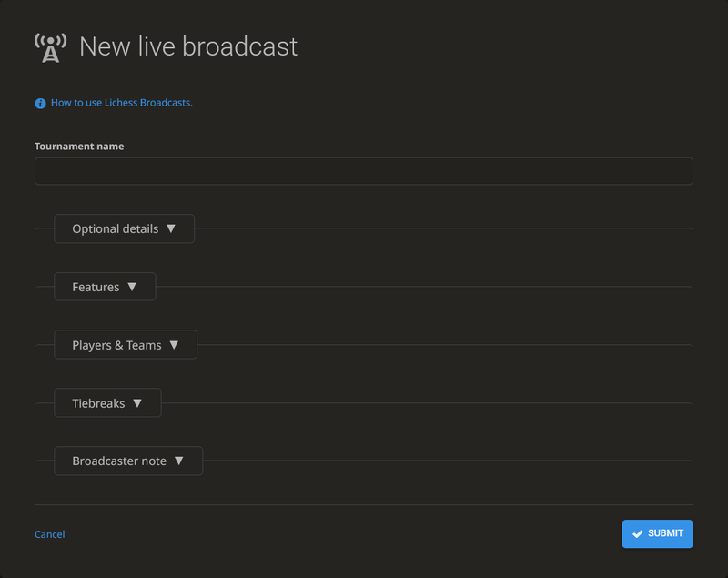728x578 pixels.
Task: Click the Cancel link
Action: coord(49,534)
